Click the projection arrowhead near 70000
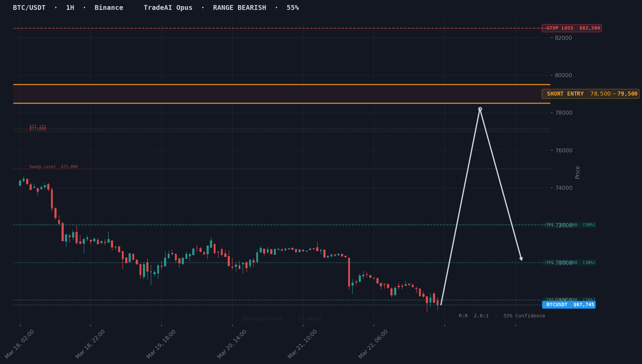The image size is (642, 364). [521, 259]
